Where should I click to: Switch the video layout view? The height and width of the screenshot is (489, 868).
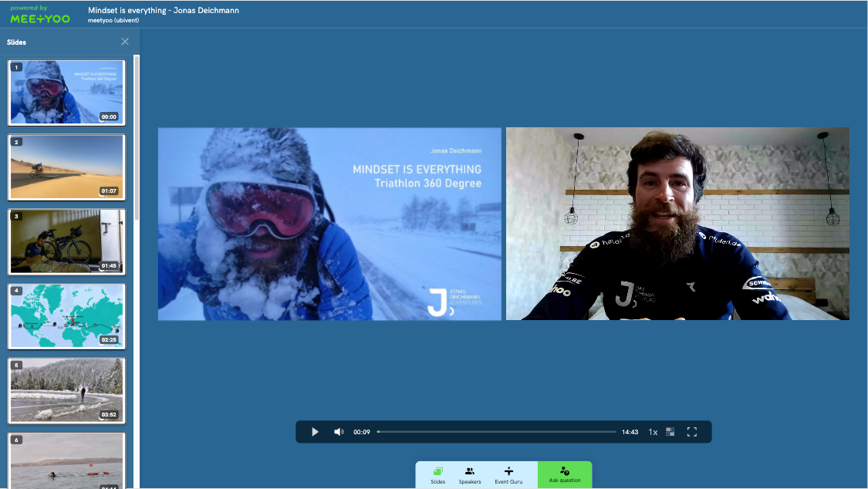(x=670, y=432)
